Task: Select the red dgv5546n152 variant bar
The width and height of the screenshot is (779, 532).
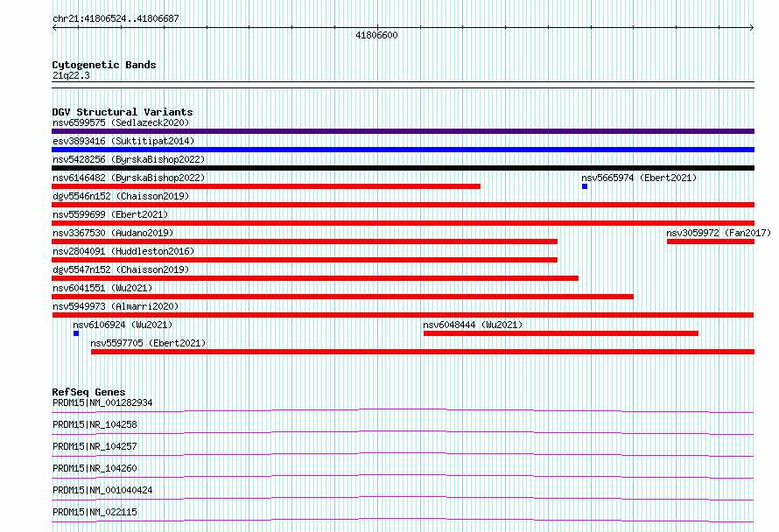Action: point(403,205)
